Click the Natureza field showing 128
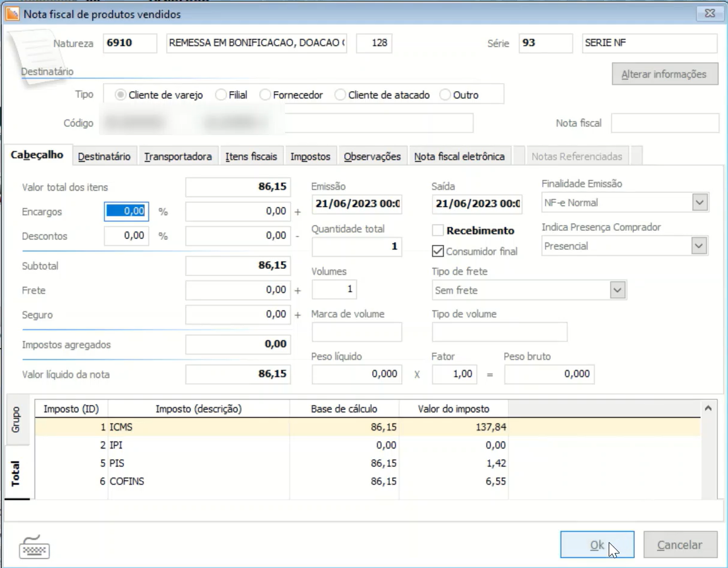This screenshot has width=728, height=568. pyautogui.click(x=374, y=43)
